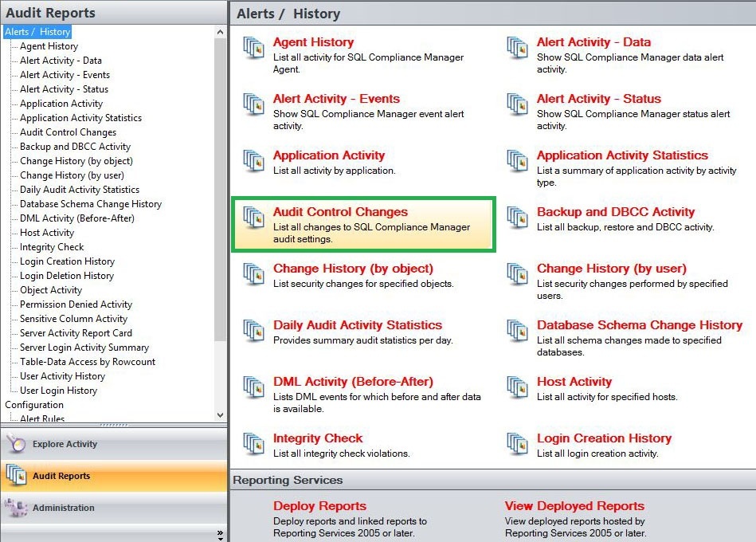This screenshot has width=756, height=542.
Task: Select User Login History tree item
Action: tap(58, 391)
